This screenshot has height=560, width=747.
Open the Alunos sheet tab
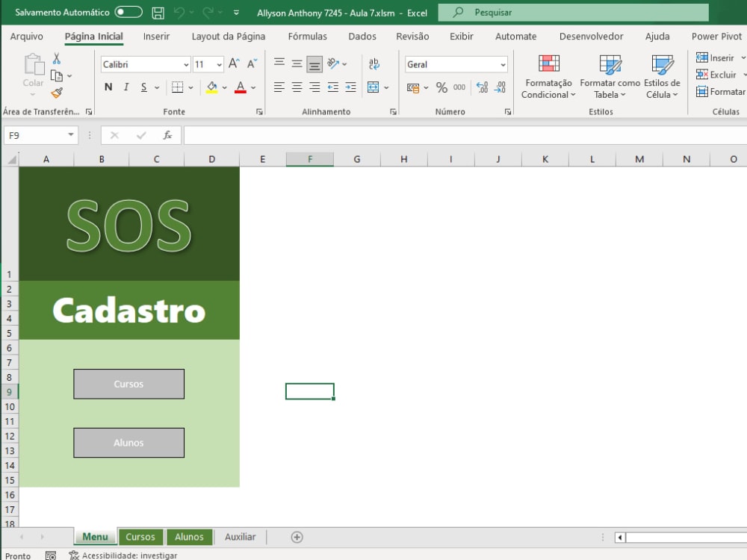coord(189,536)
